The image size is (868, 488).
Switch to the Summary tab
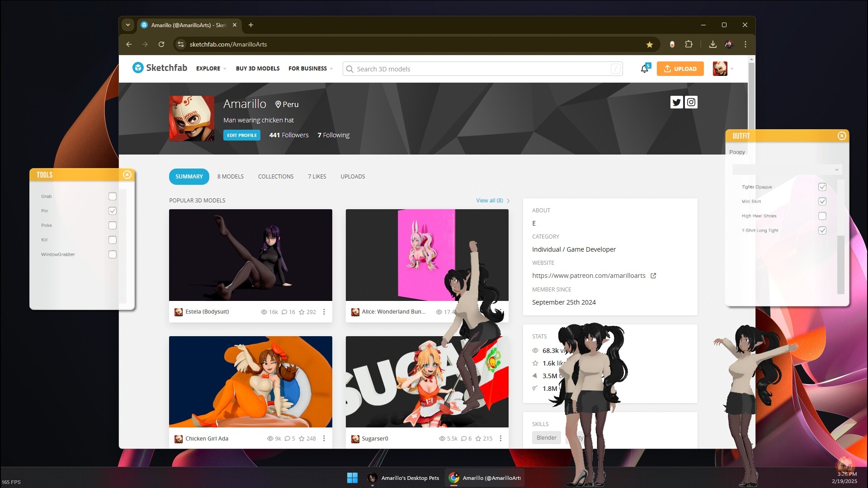[189, 176]
